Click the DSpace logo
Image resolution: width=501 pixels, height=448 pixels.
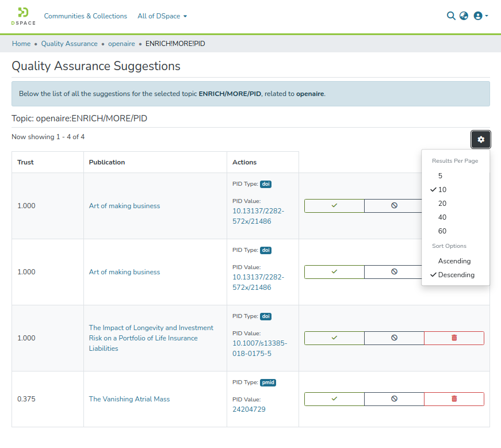(23, 16)
